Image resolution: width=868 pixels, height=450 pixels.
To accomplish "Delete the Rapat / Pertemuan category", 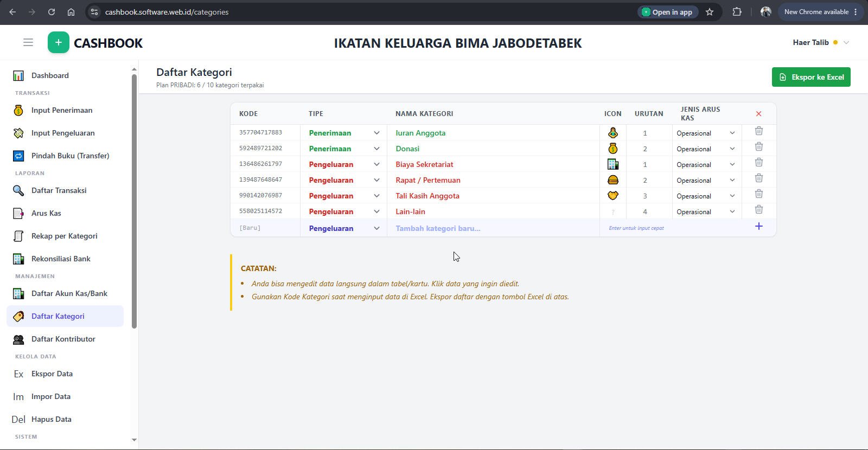I will (x=759, y=178).
